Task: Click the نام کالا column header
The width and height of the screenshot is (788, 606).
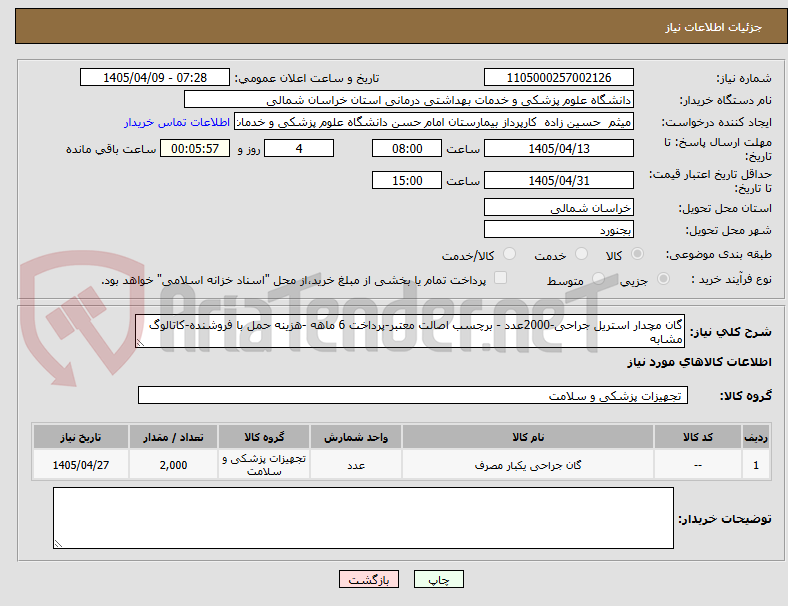Action: 528,437
